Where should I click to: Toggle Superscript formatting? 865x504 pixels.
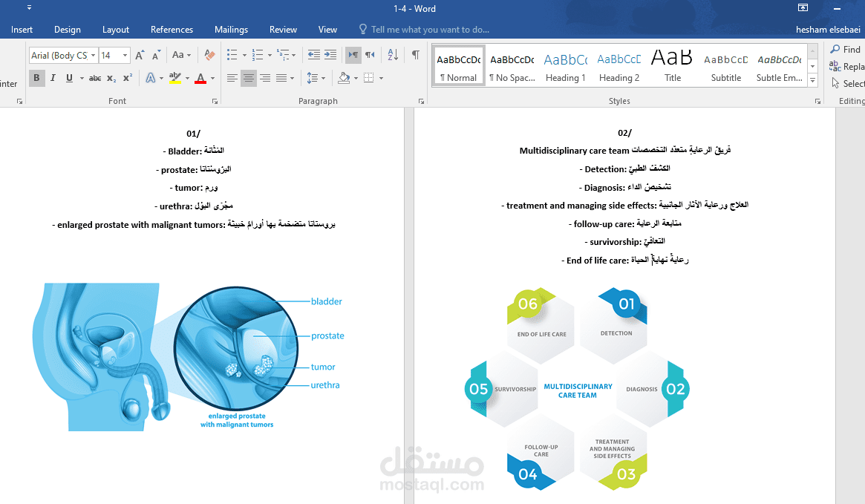pos(128,78)
